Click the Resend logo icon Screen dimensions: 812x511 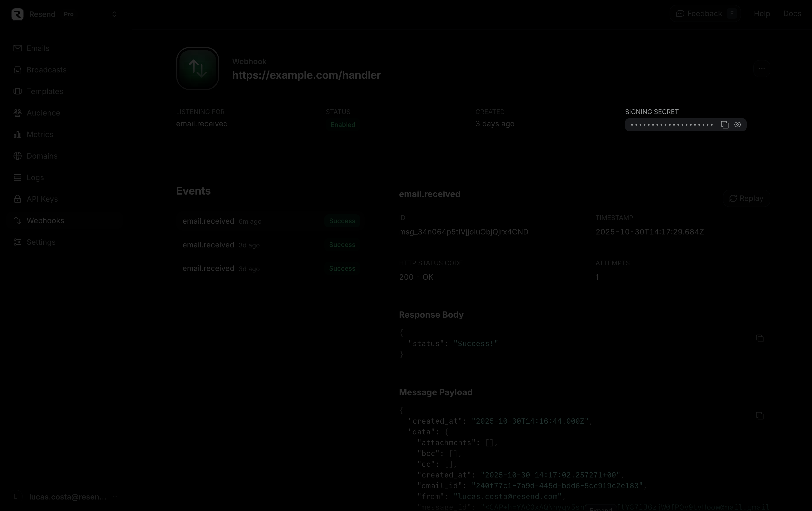click(x=18, y=14)
